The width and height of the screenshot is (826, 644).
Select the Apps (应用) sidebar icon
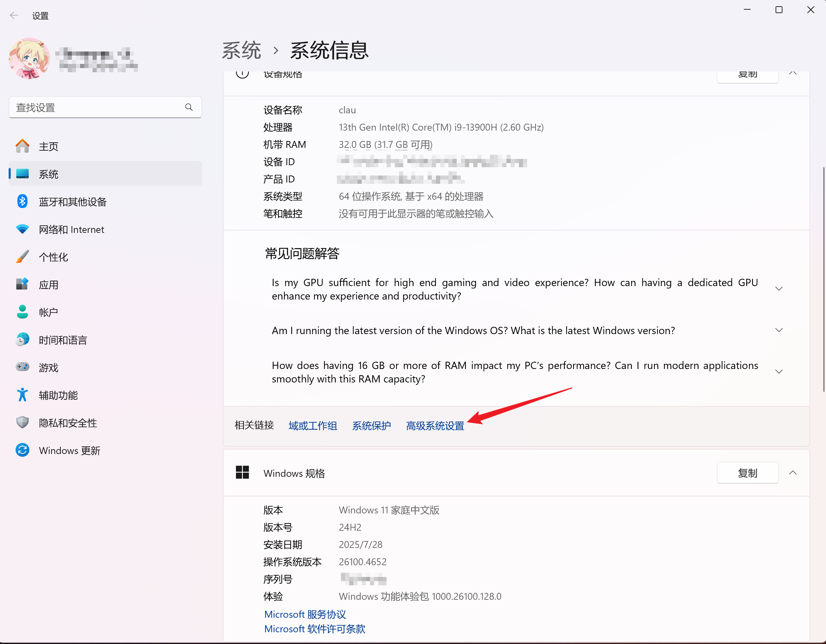coord(22,284)
